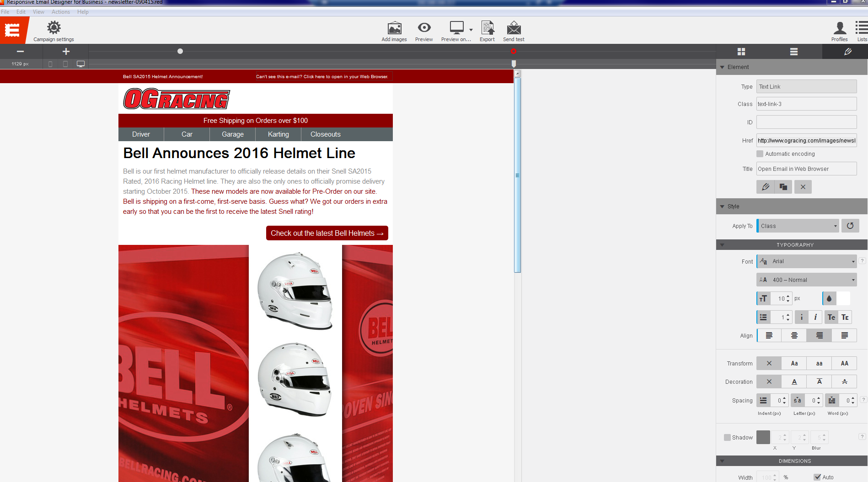The image size is (868, 482).
Task: Click the word spacing icon
Action: point(832,401)
